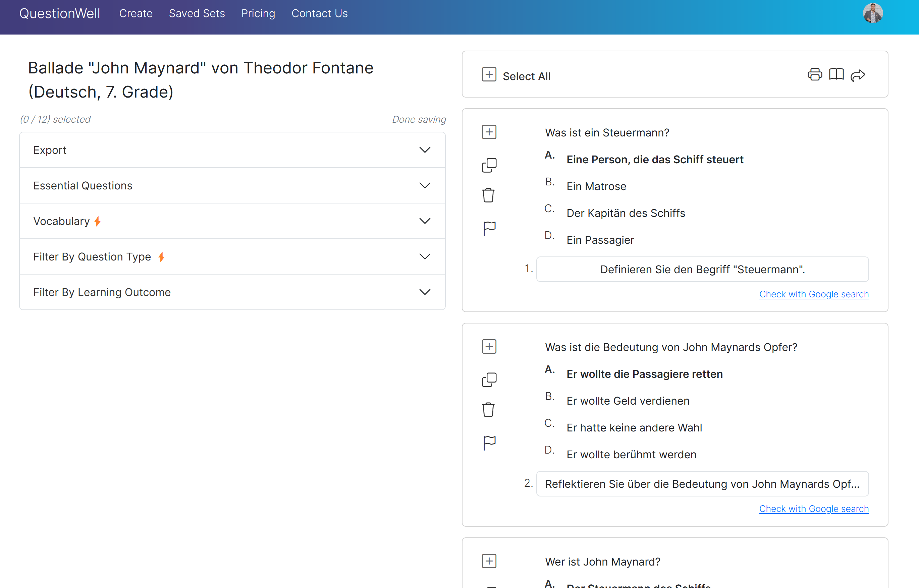Select the 'Wer ist John Maynard?' question
The image size is (919, 588).
489,561
